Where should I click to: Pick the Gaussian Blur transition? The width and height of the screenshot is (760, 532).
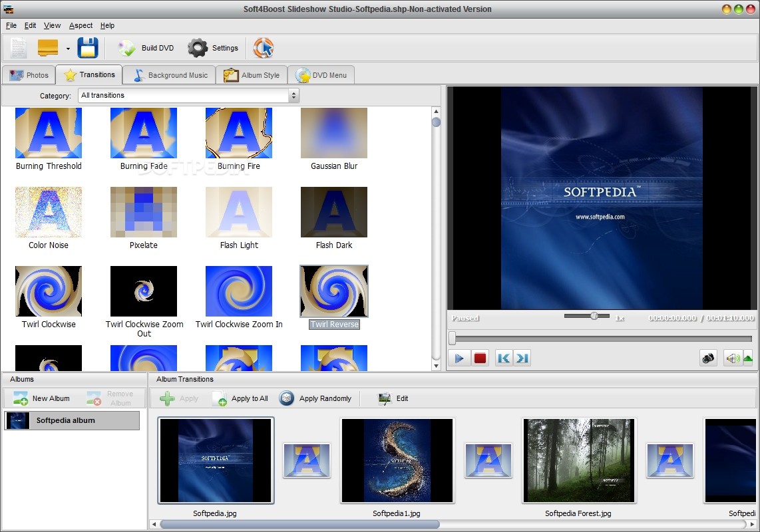[334, 139]
